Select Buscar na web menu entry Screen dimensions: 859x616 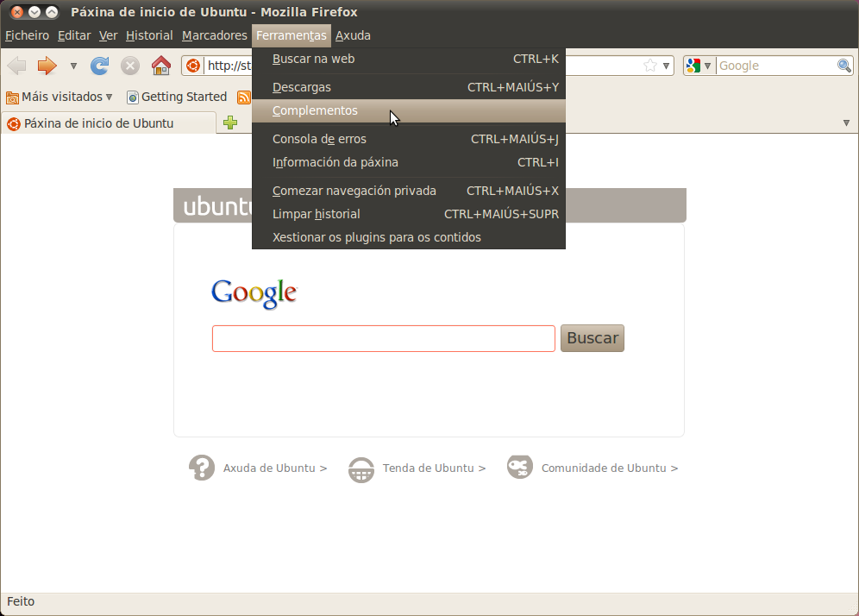coord(409,60)
